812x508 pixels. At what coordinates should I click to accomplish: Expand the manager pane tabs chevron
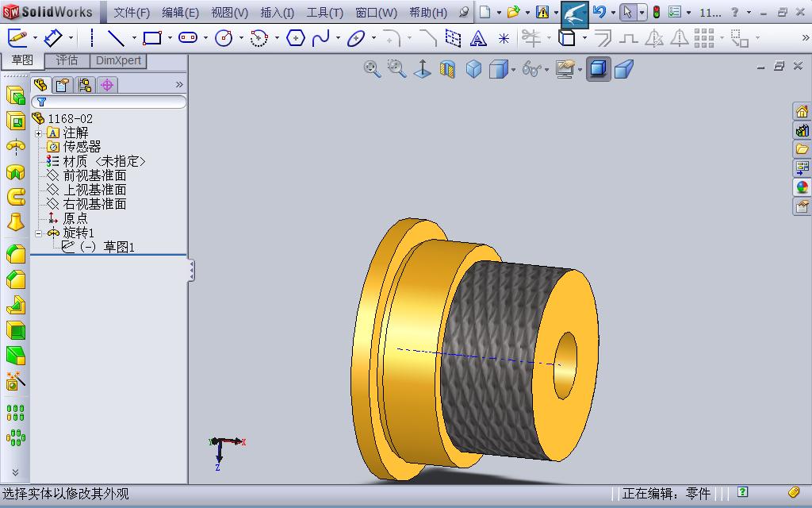tap(179, 84)
